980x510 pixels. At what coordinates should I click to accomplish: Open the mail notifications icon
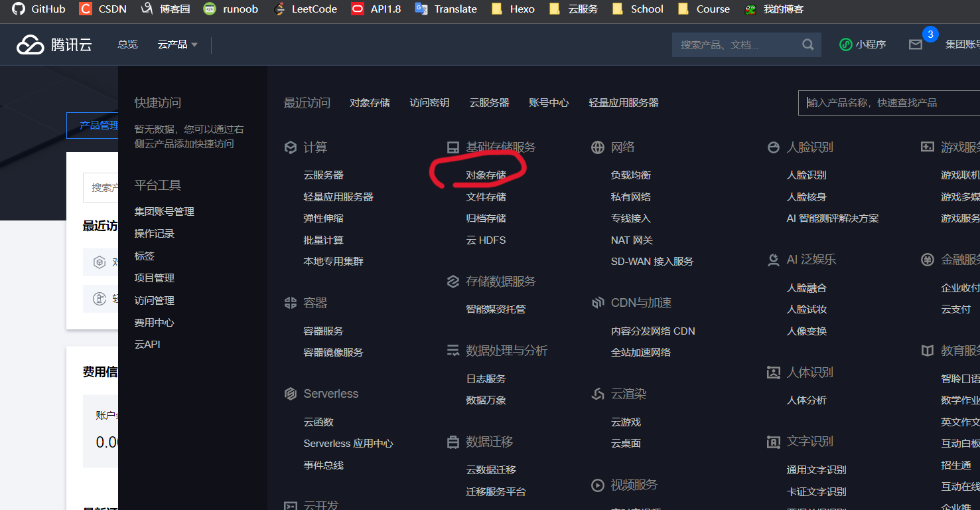(916, 44)
